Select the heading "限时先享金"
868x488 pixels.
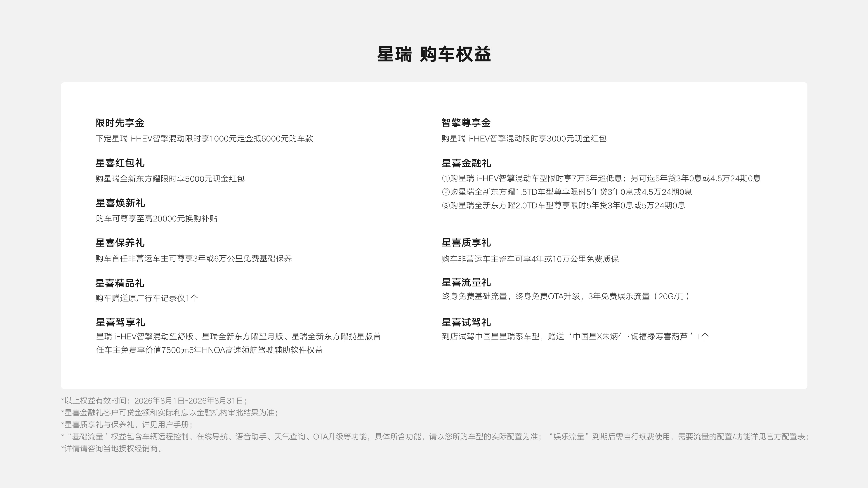[x=120, y=123]
